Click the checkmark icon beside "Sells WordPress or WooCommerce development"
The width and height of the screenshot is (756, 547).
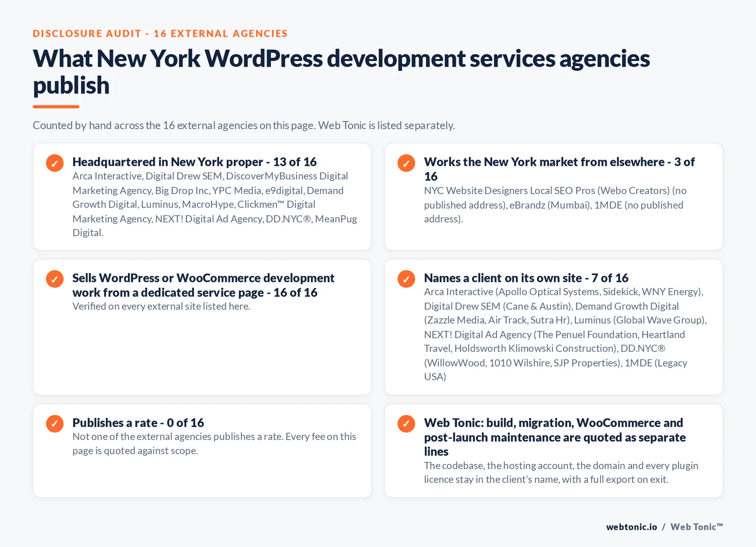[x=55, y=279]
